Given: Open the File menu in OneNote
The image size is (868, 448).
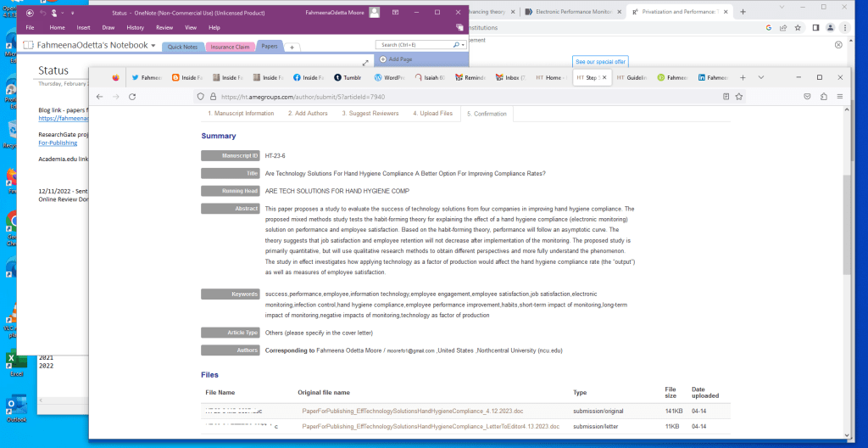Looking at the screenshot, I should tap(31, 27).
